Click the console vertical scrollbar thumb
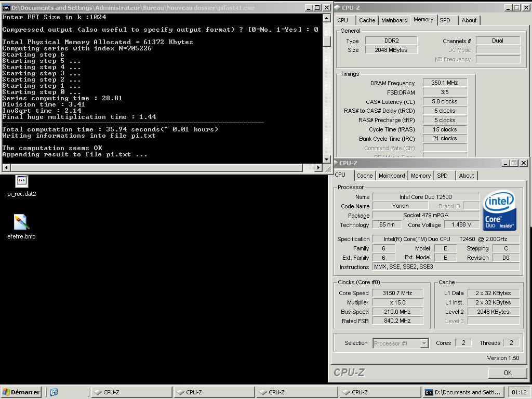 click(x=326, y=41)
